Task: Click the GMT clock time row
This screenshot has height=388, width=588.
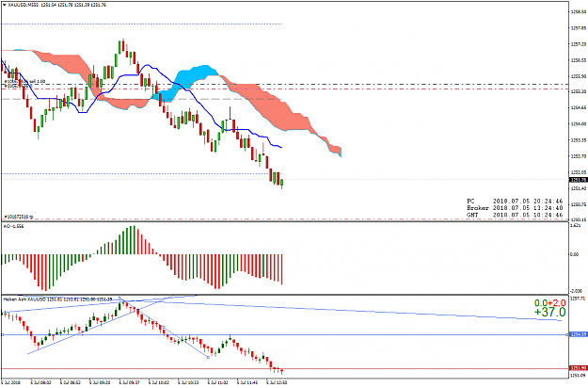Action: coord(515,215)
